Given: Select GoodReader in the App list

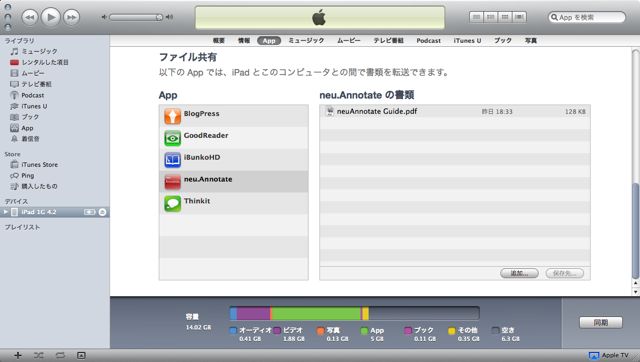Looking at the screenshot, I should point(233,138).
